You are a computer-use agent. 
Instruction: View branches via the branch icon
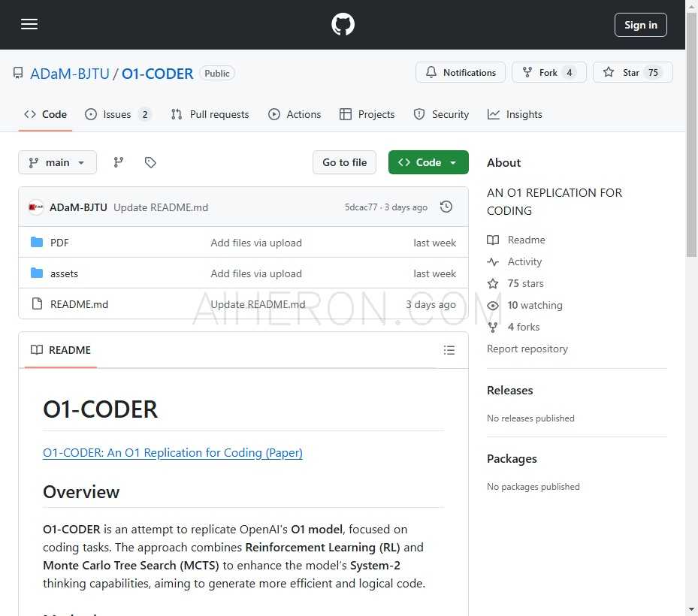click(119, 162)
